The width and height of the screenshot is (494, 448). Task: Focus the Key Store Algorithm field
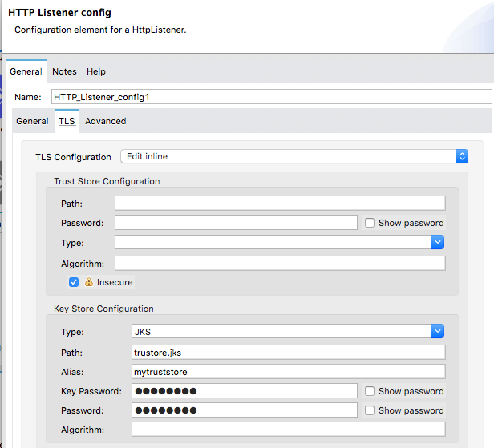point(287,430)
